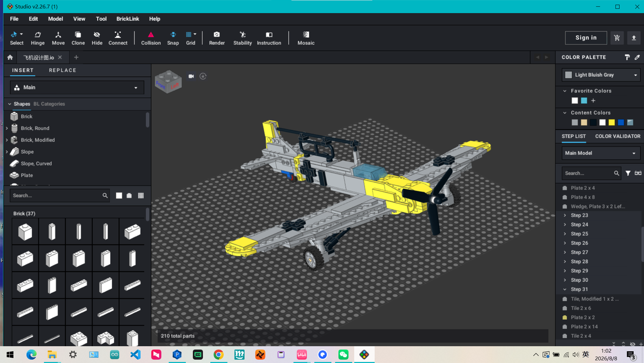Open the Main palette dropdown
This screenshot has height=363, width=644.
[x=77, y=88]
